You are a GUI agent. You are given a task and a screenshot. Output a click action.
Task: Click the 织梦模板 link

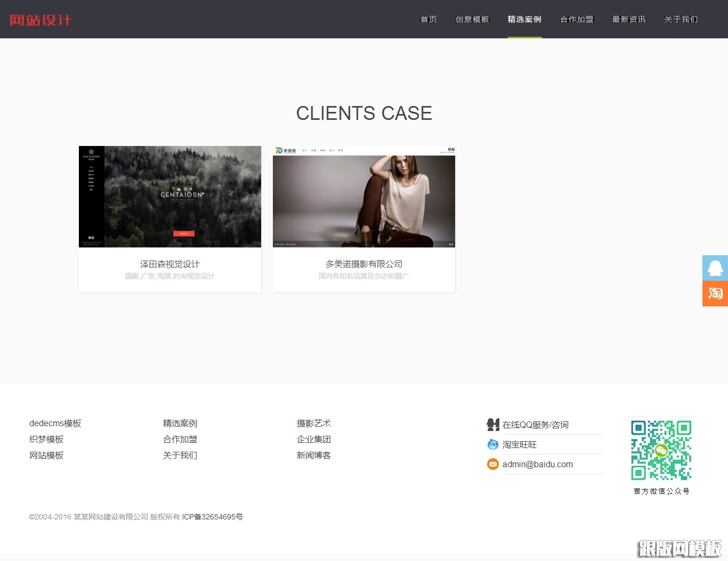point(46,439)
